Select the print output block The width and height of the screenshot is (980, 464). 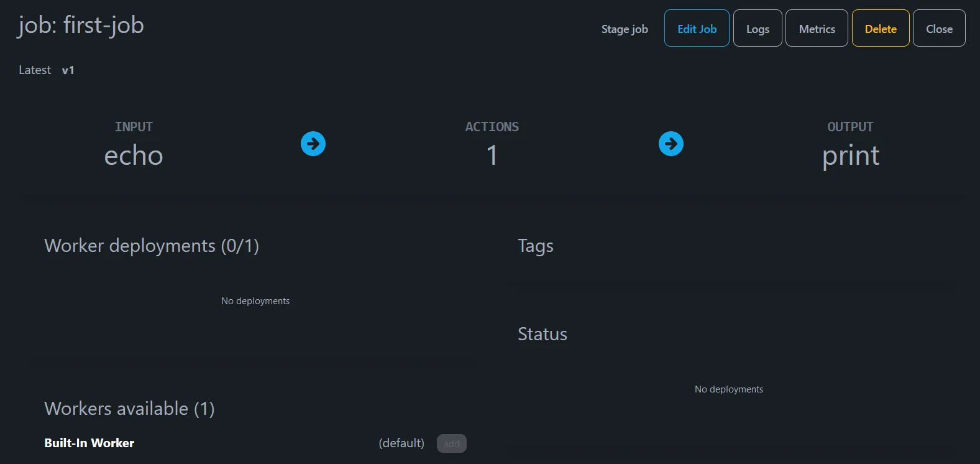851,155
